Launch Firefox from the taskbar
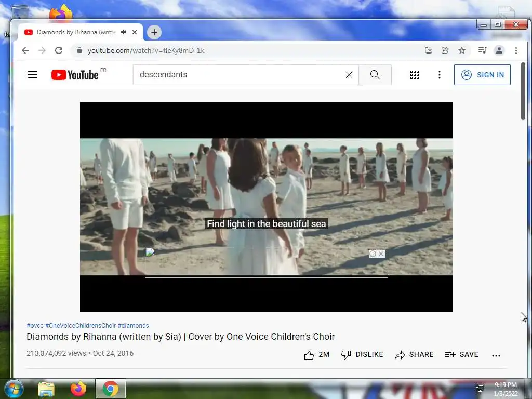This screenshot has width=532, height=399. 78,389
